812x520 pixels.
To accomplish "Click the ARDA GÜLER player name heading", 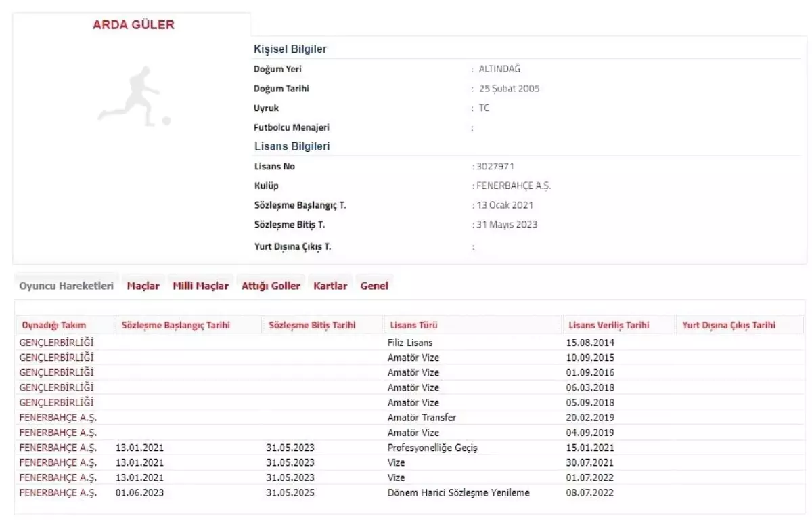I will (133, 25).
